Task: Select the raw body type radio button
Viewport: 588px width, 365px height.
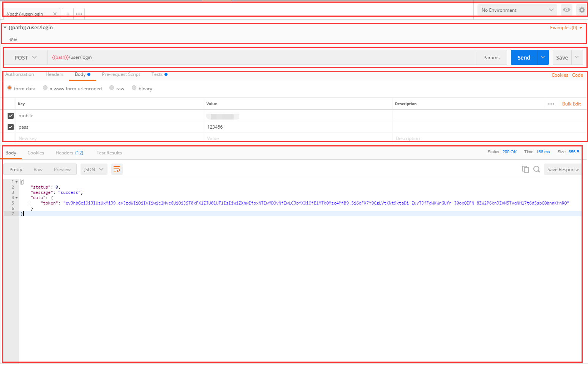Action: point(112,88)
